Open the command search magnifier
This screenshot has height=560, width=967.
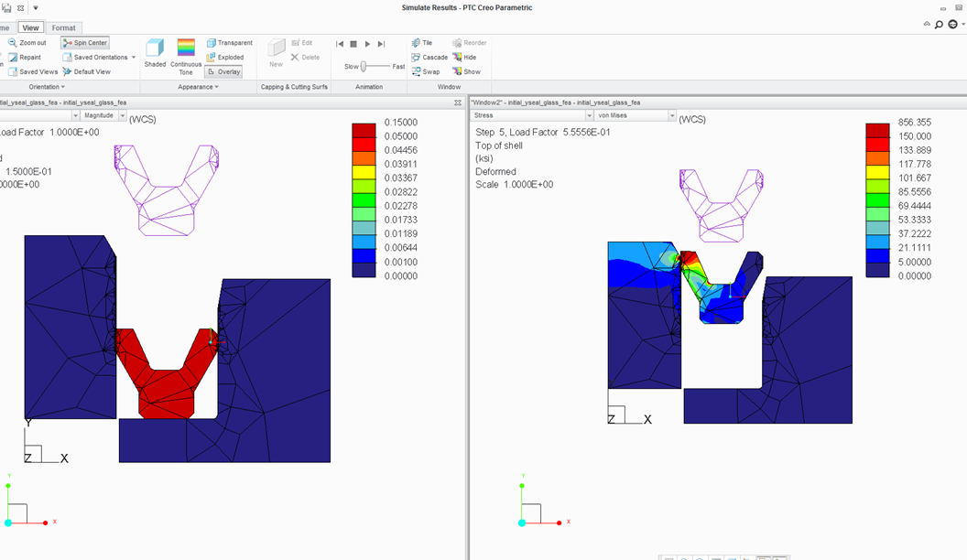940,25
